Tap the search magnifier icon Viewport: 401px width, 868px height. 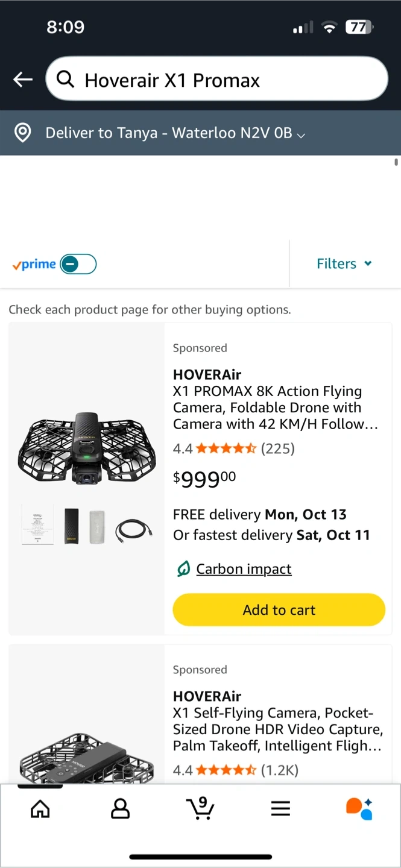[65, 79]
